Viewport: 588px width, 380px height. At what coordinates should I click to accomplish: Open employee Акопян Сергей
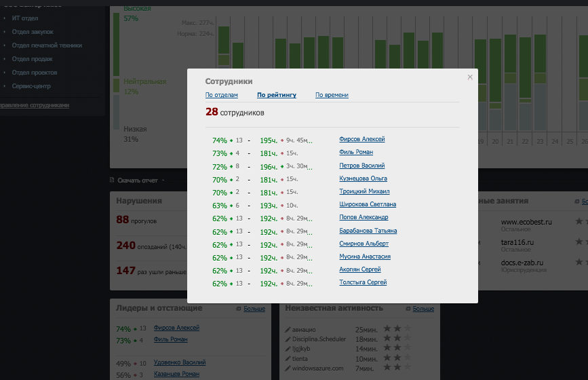coord(360,269)
